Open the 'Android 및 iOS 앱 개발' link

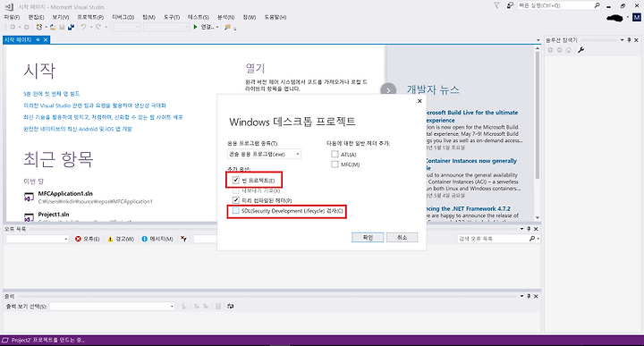point(78,129)
